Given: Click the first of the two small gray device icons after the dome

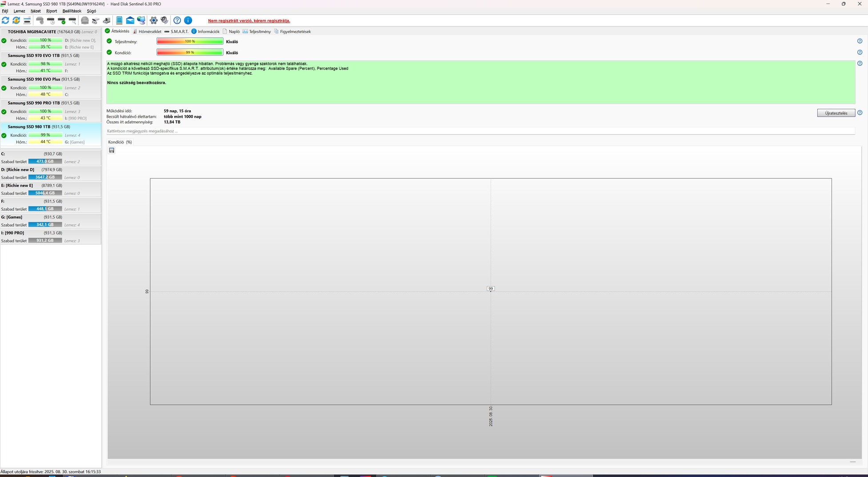Looking at the screenshot, I should [x=96, y=20].
